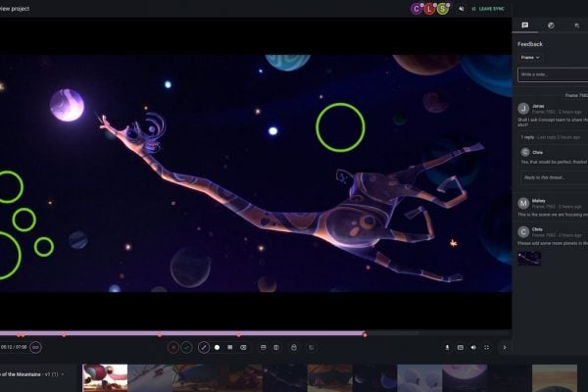Select the purple moon shot thumbnail
The width and height of the screenshot is (588, 392).
click(x=465, y=378)
